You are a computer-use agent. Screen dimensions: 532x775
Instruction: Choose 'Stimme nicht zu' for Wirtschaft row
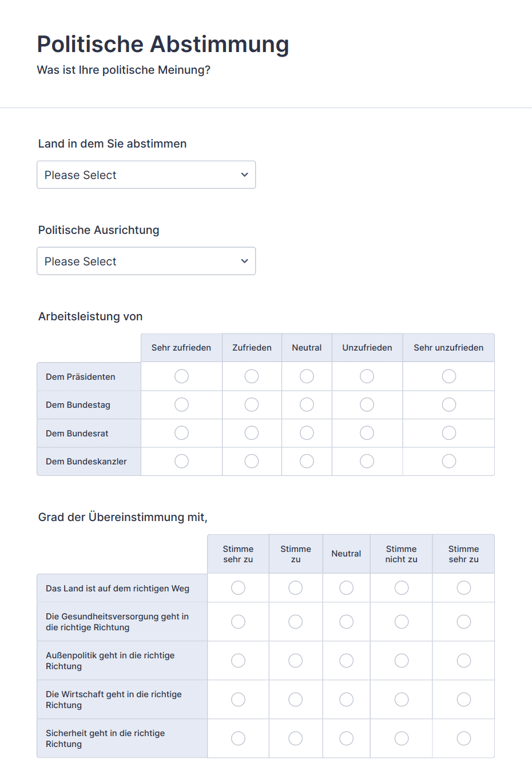(402, 700)
